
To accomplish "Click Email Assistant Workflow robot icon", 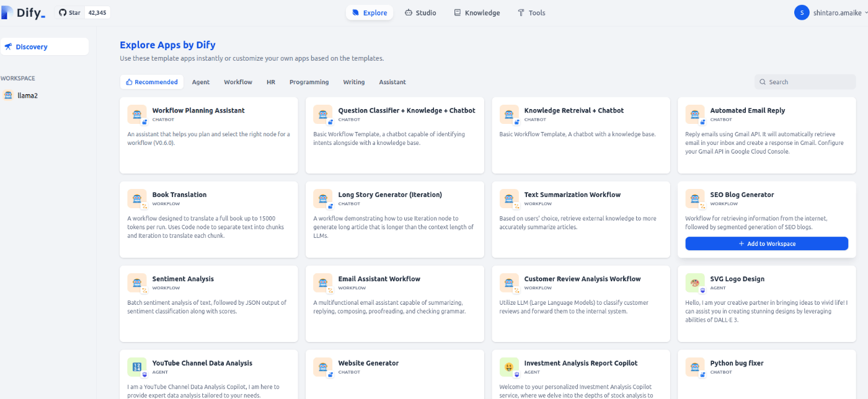I will [323, 283].
